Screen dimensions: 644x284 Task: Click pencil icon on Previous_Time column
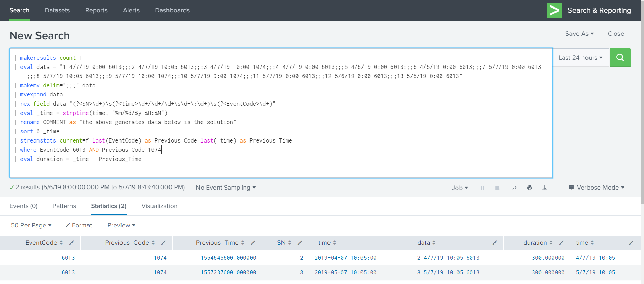[253, 243]
